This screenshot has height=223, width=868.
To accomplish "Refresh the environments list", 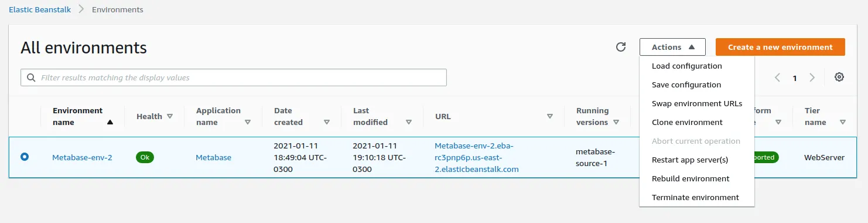I will (x=621, y=47).
